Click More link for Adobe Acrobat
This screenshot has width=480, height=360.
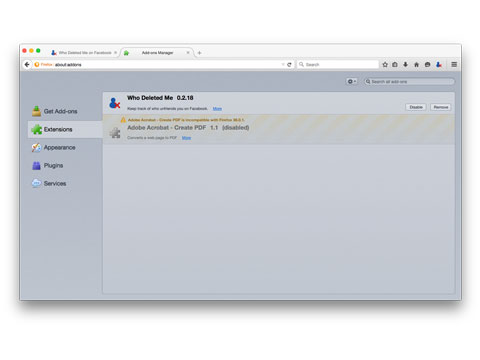[x=186, y=138]
